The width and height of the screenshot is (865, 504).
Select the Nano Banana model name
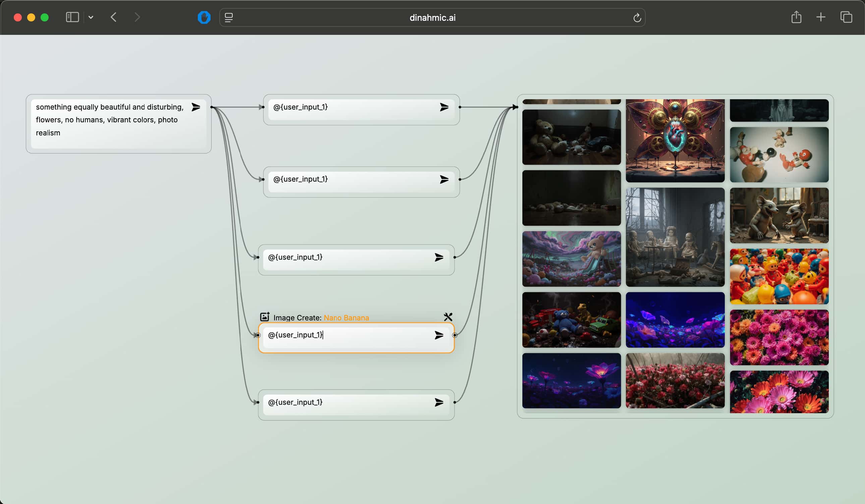[x=346, y=318]
